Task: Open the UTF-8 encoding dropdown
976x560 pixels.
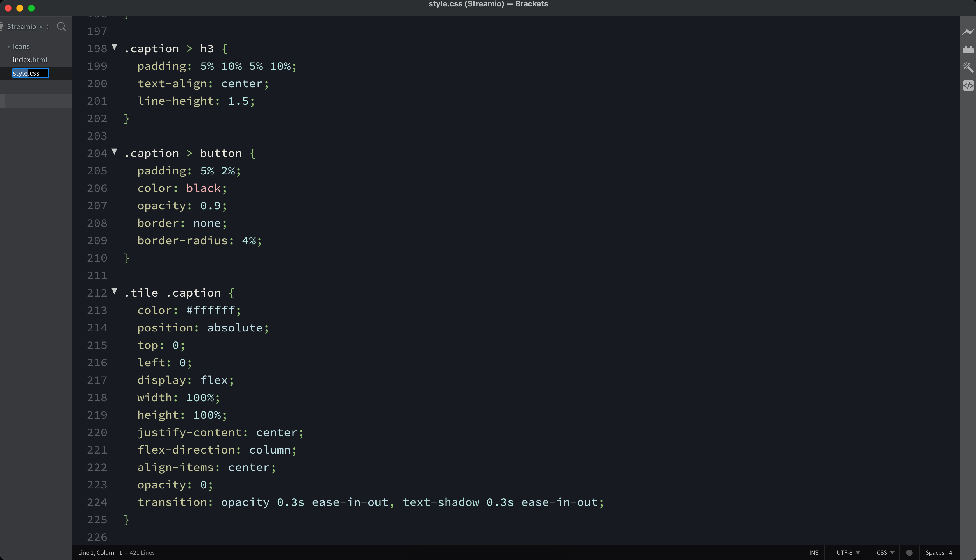Action: [848, 552]
